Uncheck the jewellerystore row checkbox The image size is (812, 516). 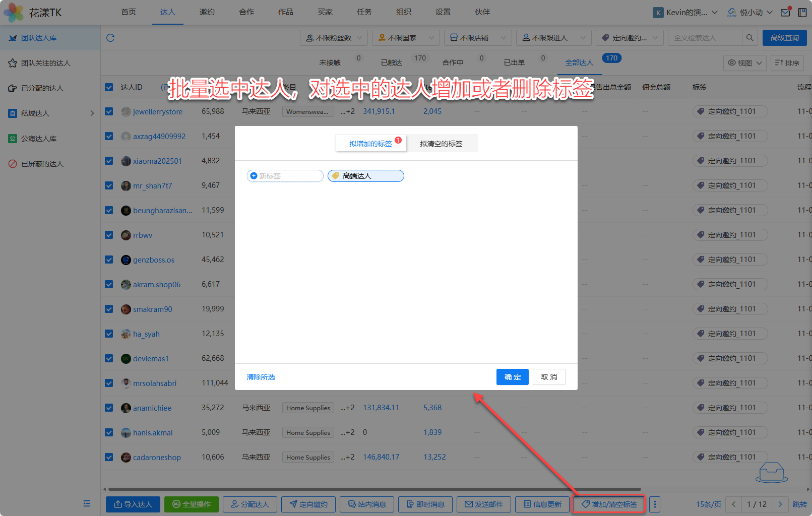click(x=109, y=111)
